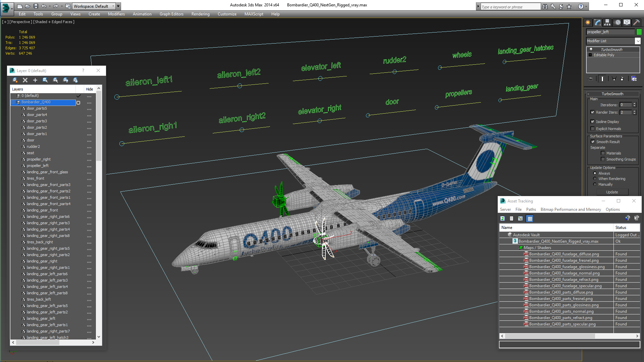Open the Utilities hammer panel tab
The height and width of the screenshot is (362, 644).
pyautogui.click(x=637, y=22)
